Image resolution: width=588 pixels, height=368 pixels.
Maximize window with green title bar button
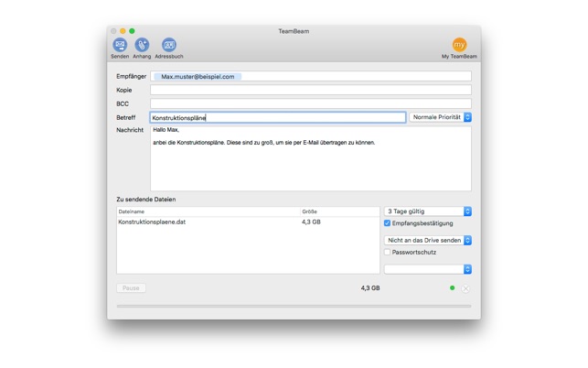[132, 31]
